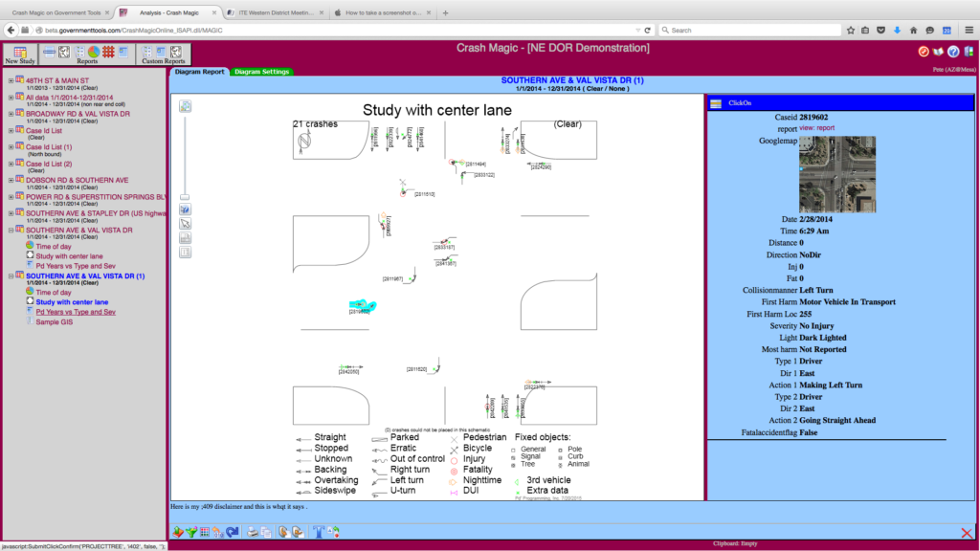Select the highlighted crash 2819602 in the diagram
The image size is (980, 551).
(363, 306)
